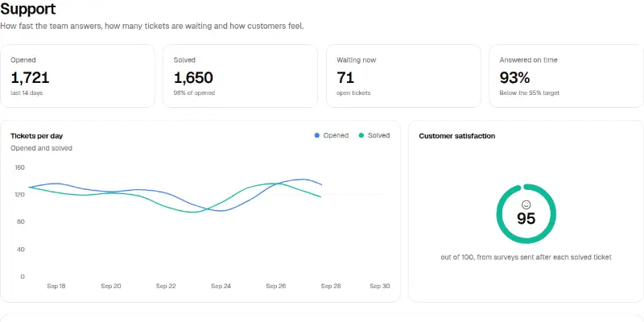Click the 160 y-axis label

(x=19, y=167)
